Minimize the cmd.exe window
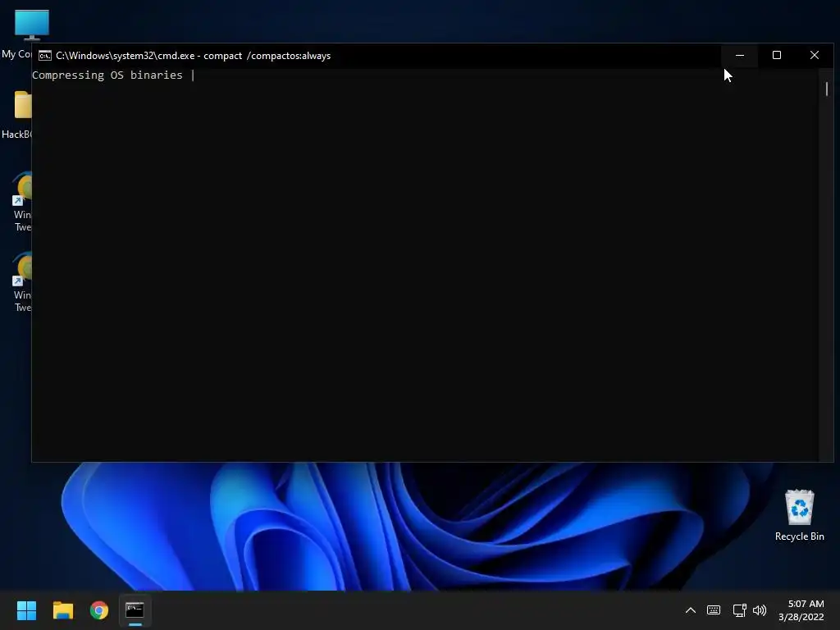Screen dimensions: 840x630 740,55
